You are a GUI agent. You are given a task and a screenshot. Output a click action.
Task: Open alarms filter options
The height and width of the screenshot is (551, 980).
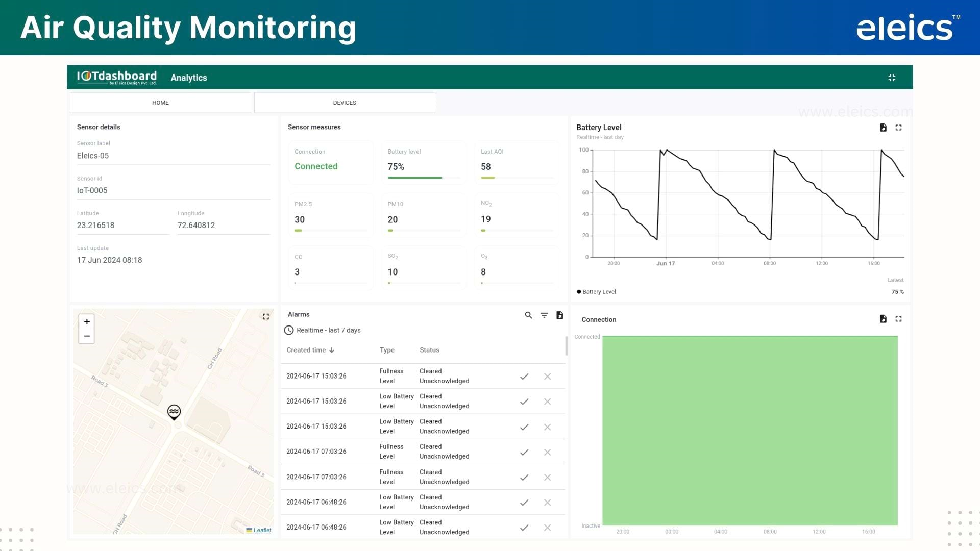tap(544, 315)
